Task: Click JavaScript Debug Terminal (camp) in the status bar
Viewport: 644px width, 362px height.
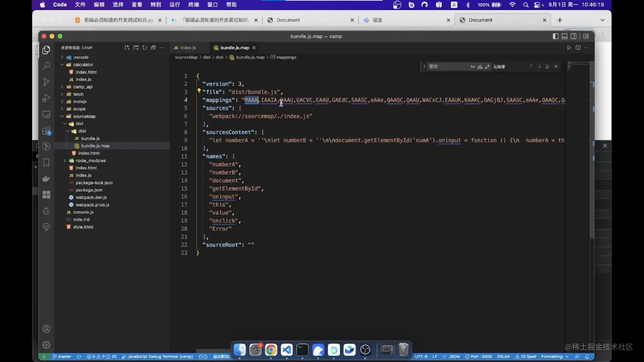Action: (x=157, y=356)
